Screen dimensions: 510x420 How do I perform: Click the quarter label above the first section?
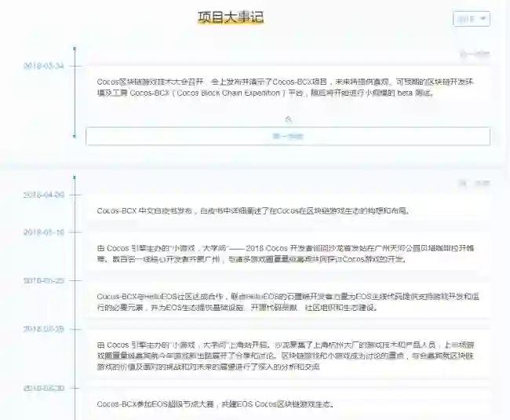coord(475,54)
